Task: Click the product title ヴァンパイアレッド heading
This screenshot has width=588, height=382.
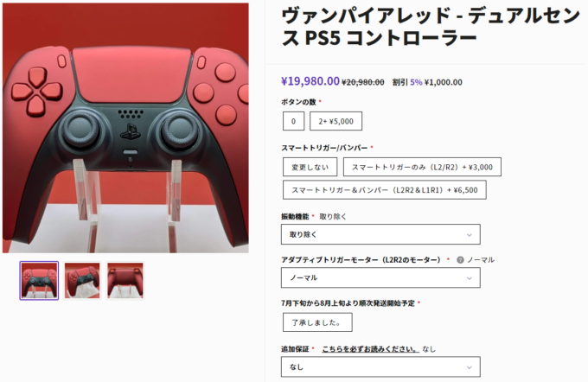Action: 431,27
